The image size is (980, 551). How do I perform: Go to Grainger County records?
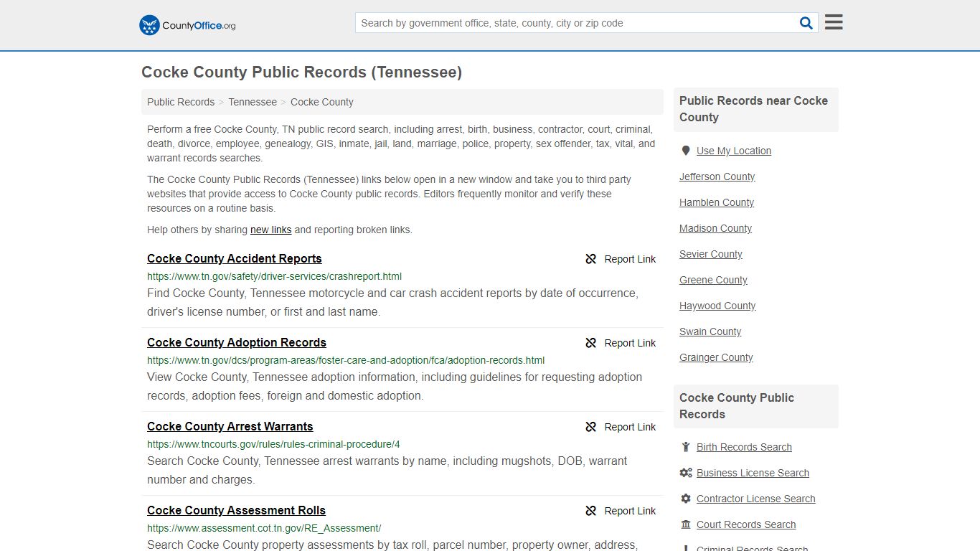[x=716, y=357]
